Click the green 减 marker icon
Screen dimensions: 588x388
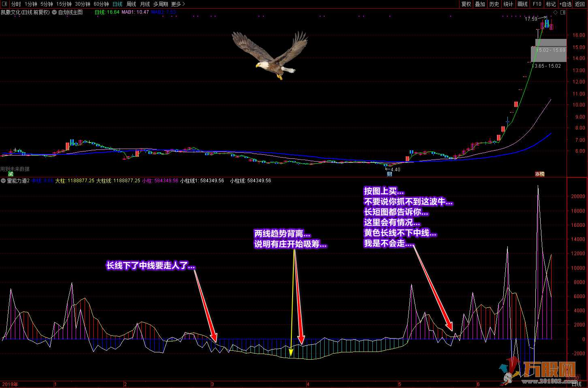pos(11,174)
